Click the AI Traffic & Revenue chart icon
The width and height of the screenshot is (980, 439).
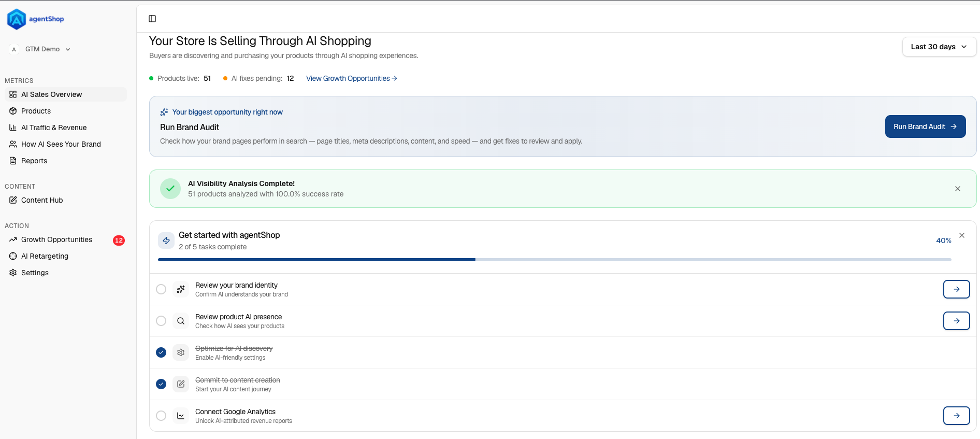click(x=13, y=128)
